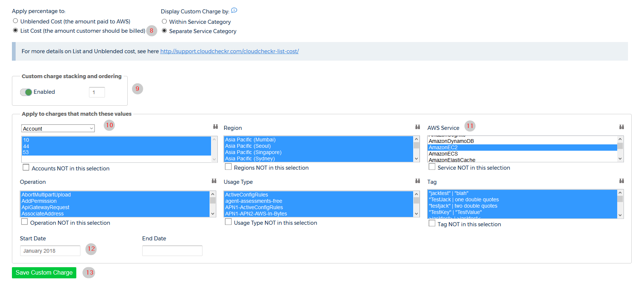
Task: Select the "TestJack | one double quotes tag
Action: [522, 199]
